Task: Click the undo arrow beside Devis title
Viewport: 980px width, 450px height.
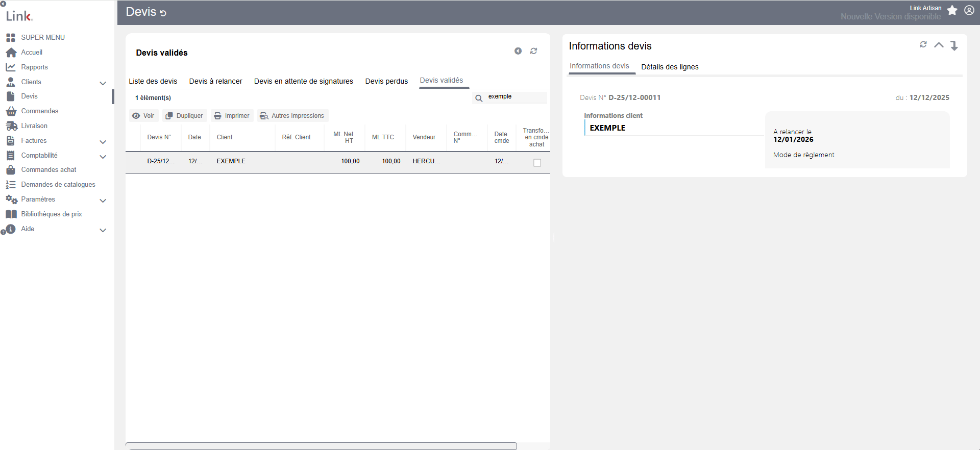Action: click(163, 13)
